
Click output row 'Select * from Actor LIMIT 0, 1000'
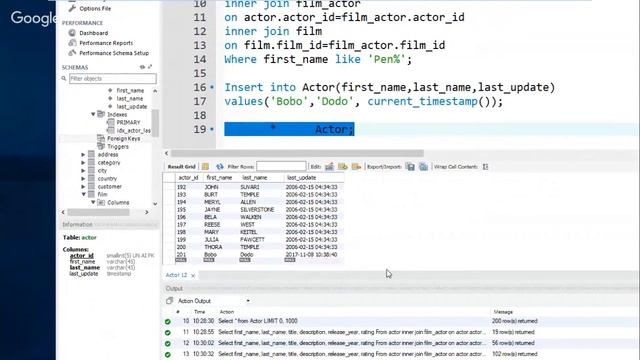click(x=258, y=321)
